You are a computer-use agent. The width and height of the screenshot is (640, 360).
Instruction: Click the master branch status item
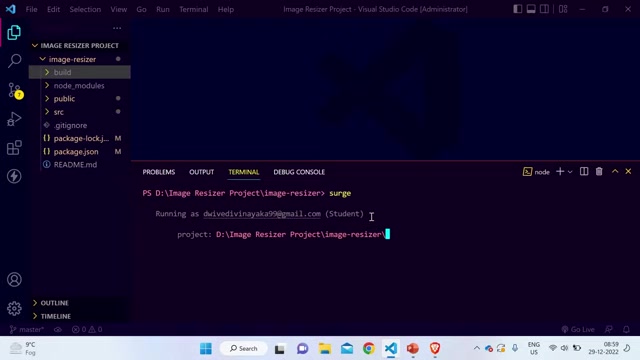pyautogui.click(x=27, y=329)
